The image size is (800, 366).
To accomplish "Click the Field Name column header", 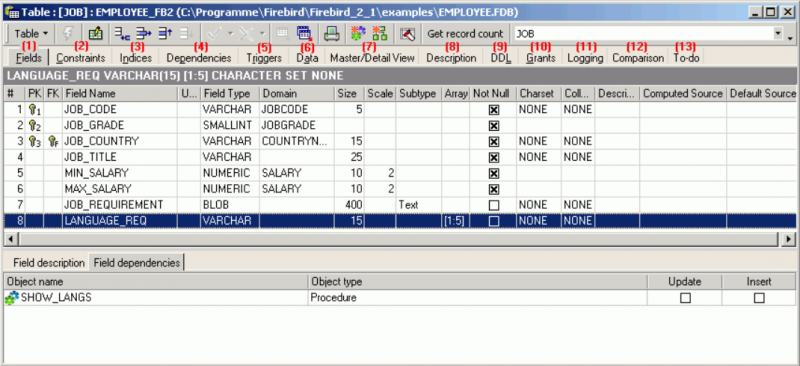I will point(120,94).
